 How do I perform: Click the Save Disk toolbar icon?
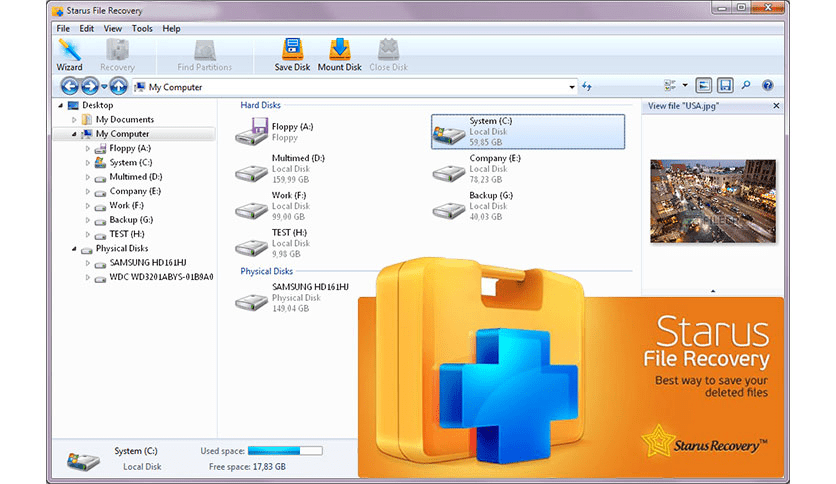(x=292, y=54)
